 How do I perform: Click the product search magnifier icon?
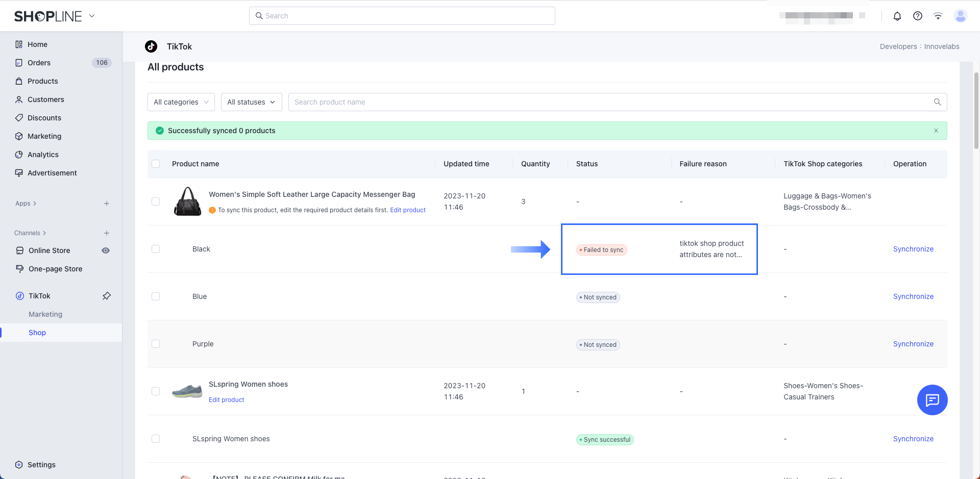click(937, 102)
